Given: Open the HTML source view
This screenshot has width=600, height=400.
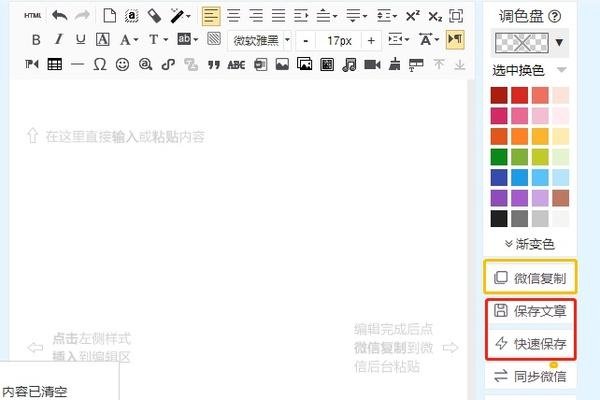Looking at the screenshot, I should [33, 16].
